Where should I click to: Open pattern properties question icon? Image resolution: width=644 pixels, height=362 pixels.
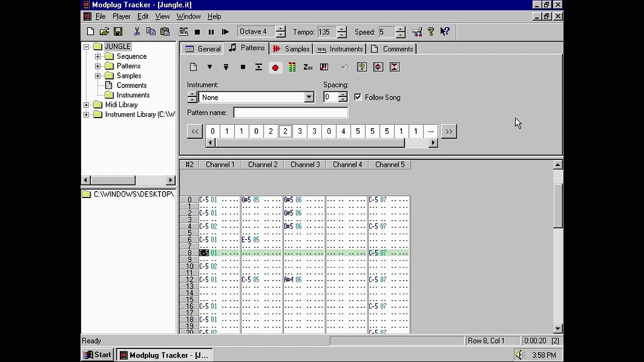point(362,67)
